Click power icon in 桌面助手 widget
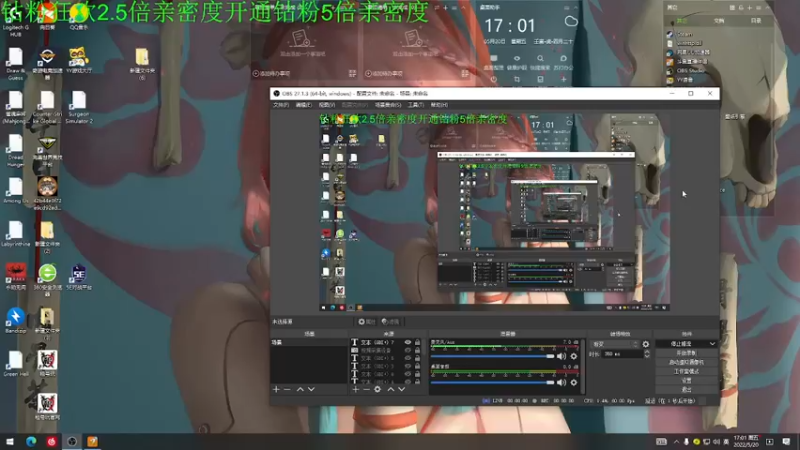 tap(493, 80)
